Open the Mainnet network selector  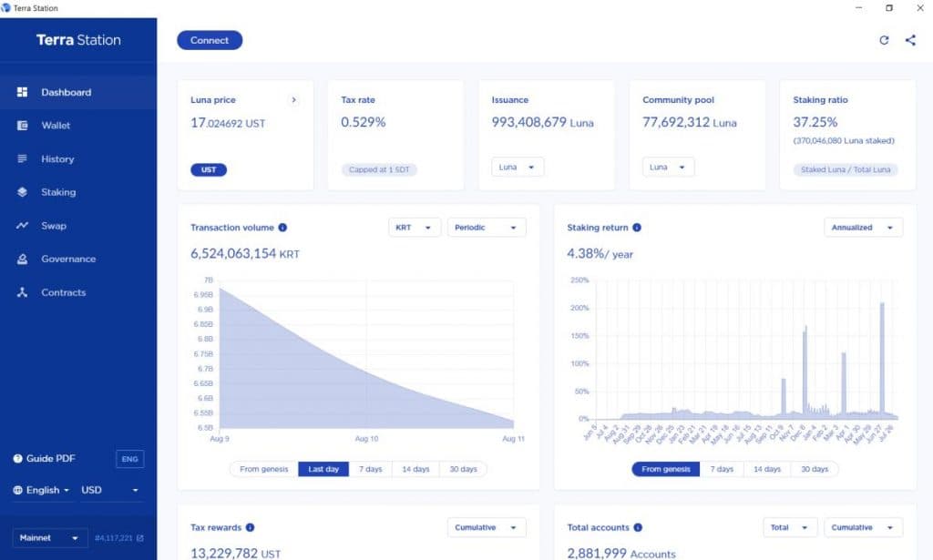click(50, 538)
